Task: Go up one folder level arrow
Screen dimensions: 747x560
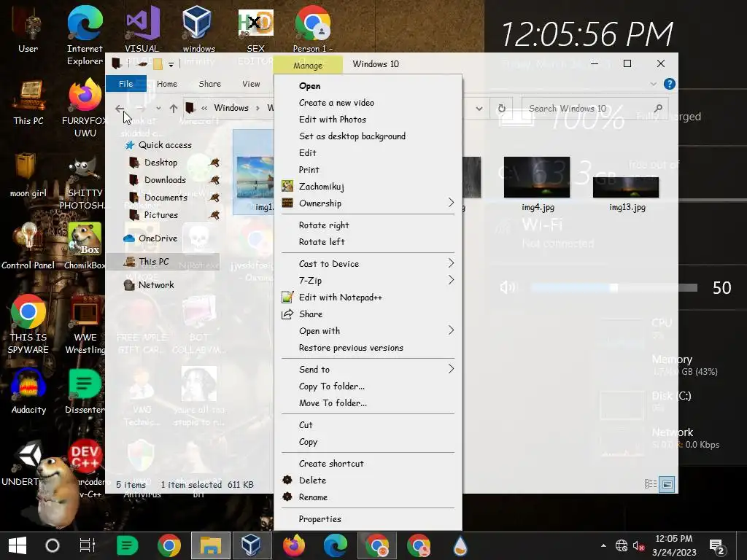Action: pos(174,109)
